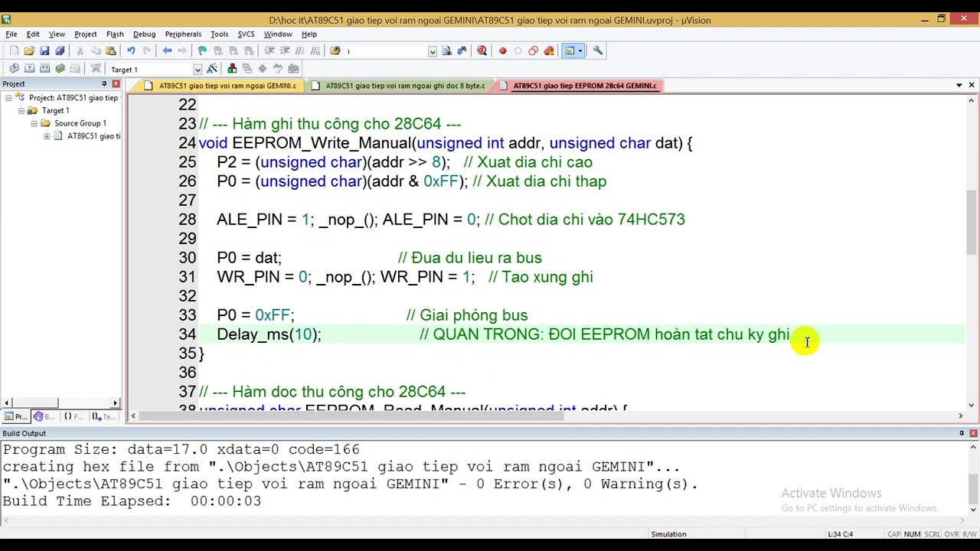
Task: Save the current file
Action: pyautogui.click(x=44, y=51)
